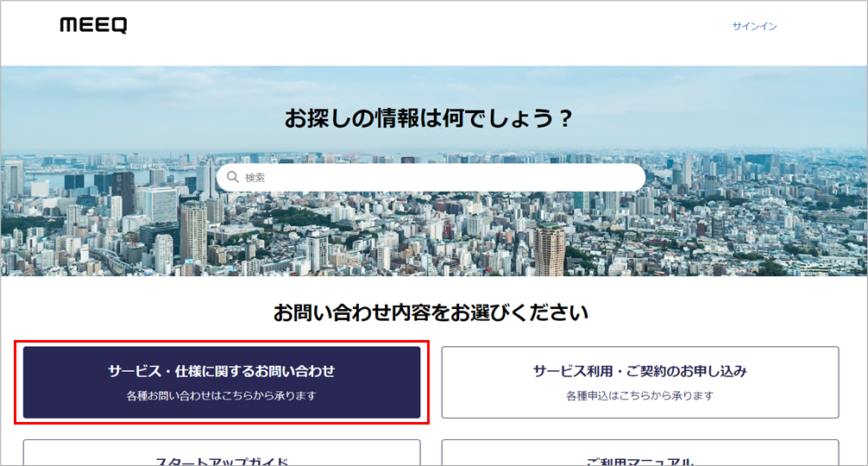Viewport: 868px width, 466px height.
Task: Click the heading お探しの情報は何でしょう？
Action: tap(429, 118)
